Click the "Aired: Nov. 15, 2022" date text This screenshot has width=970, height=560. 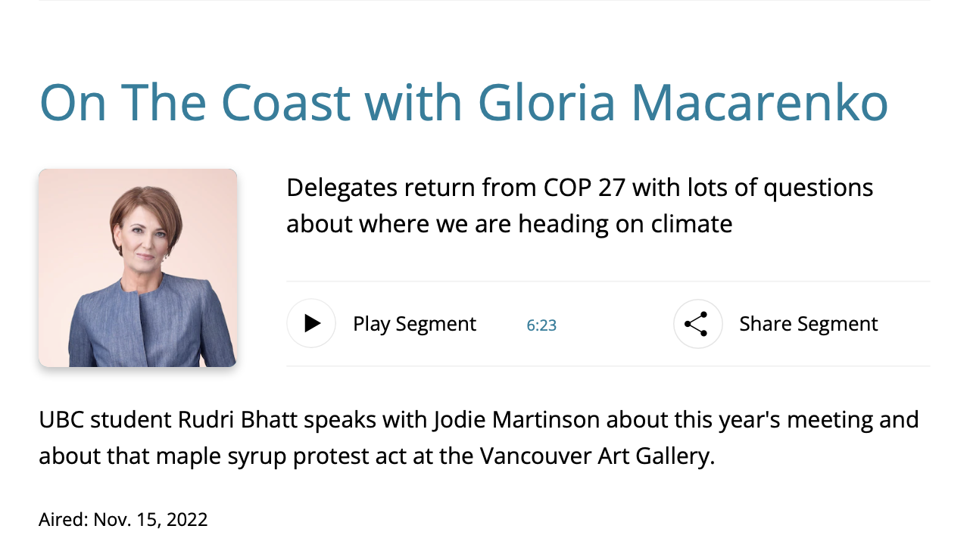(123, 520)
